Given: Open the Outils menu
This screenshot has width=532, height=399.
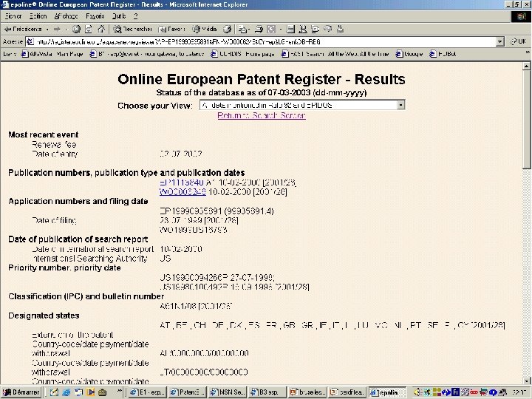Looking at the screenshot, I should (x=119, y=16).
